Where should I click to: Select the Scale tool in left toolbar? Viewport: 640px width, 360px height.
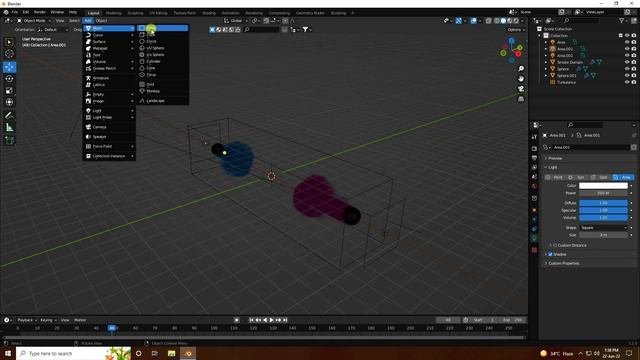point(9,91)
